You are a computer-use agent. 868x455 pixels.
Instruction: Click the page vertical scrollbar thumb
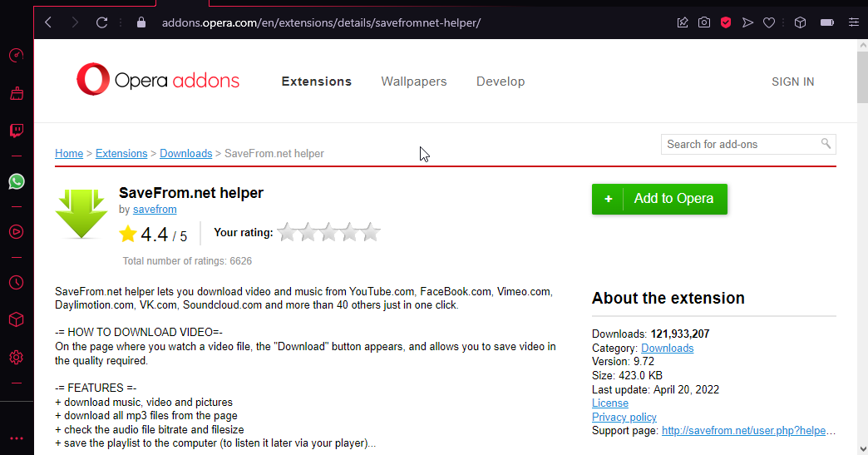862,77
